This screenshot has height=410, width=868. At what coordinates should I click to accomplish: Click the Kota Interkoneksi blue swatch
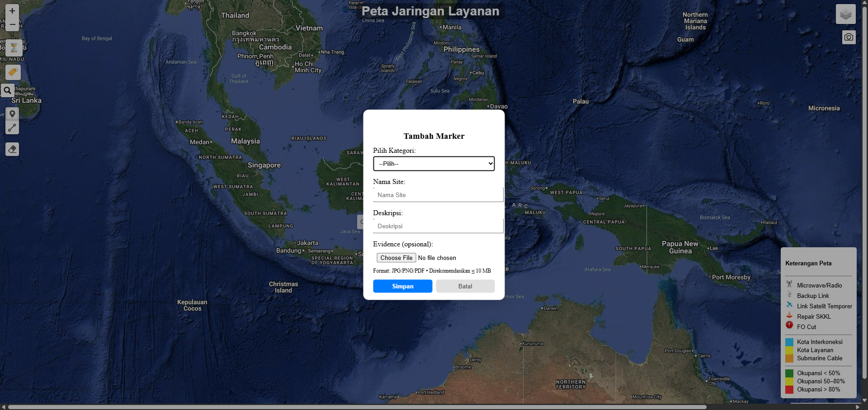click(x=789, y=342)
